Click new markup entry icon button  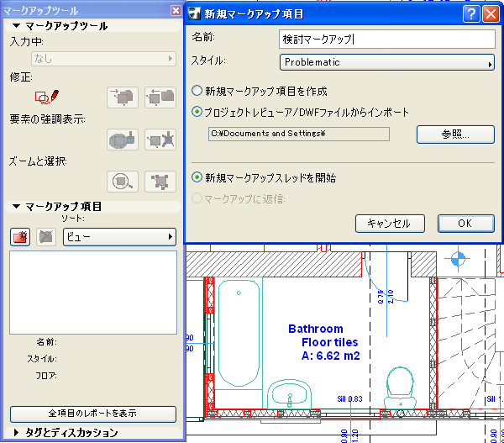[x=20, y=237]
